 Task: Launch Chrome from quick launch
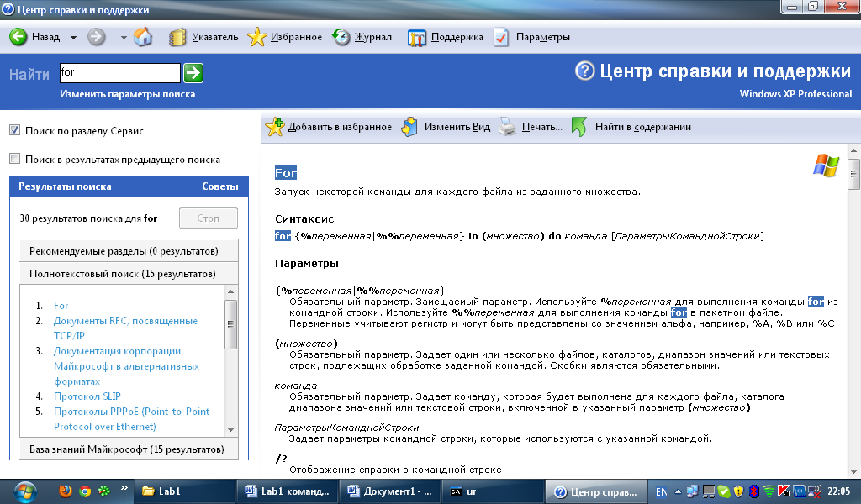pos(85,491)
